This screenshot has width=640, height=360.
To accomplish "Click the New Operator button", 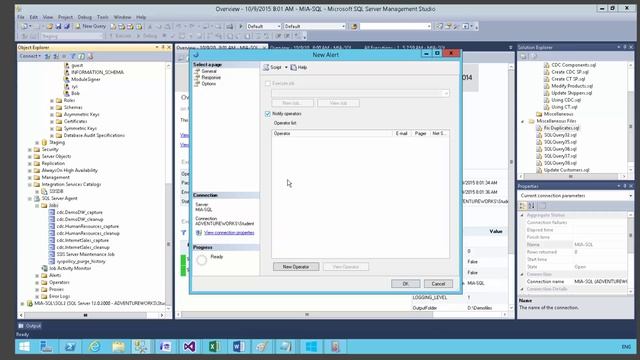I will (296, 267).
